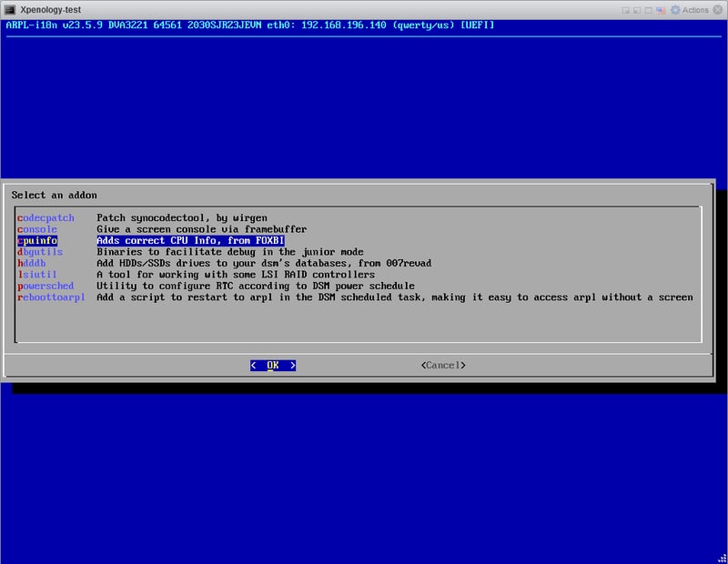The width and height of the screenshot is (728, 564).
Task: Close the console with the round X button
Action: click(718, 9)
